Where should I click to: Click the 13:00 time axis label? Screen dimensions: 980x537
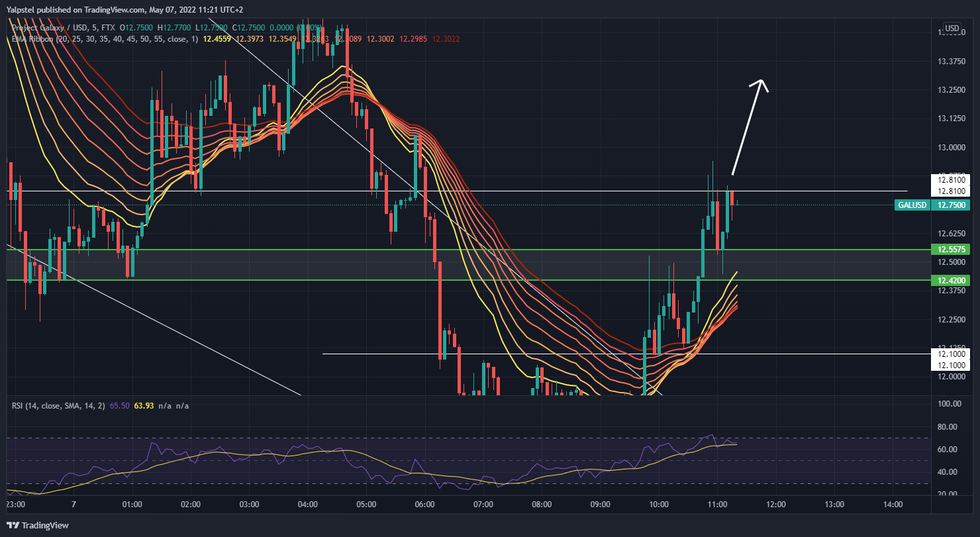coord(834,505)
